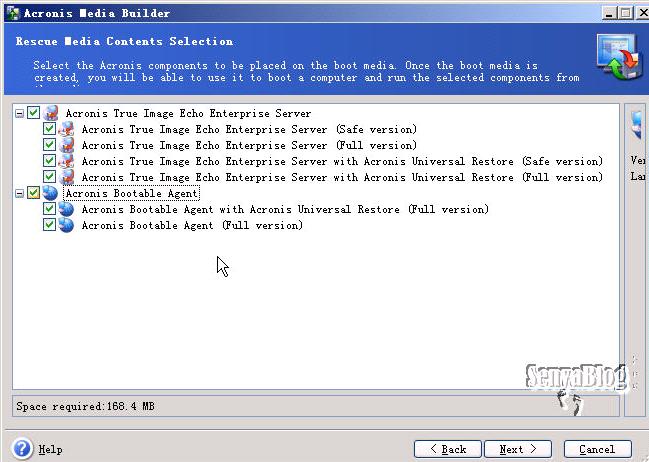Screen dimensions: 649x462
Task: Collapse the Acronis Bootable Agent group
Action: coord(19,193)
